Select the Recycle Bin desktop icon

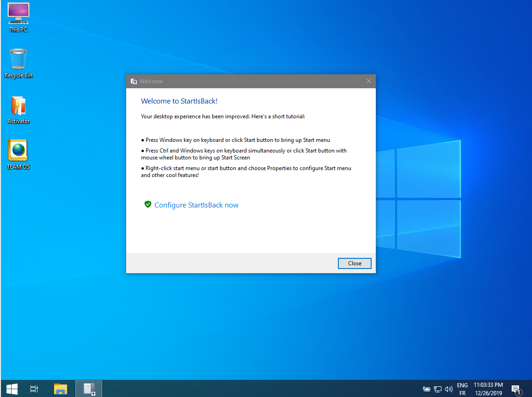[18, 63]
